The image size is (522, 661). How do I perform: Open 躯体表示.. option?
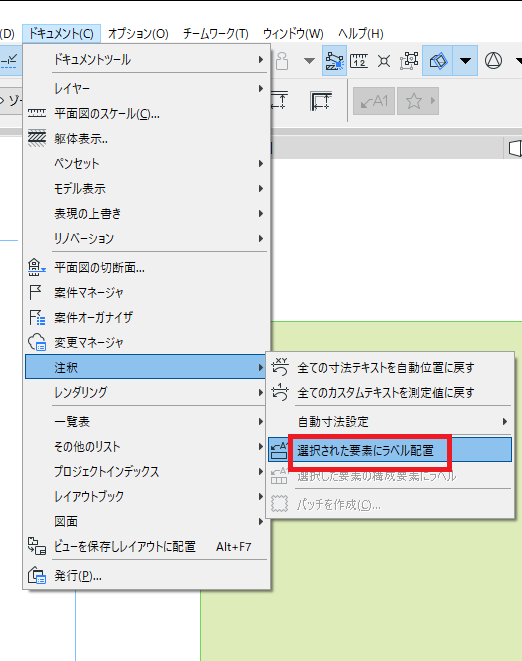click(x=146, y=138)
